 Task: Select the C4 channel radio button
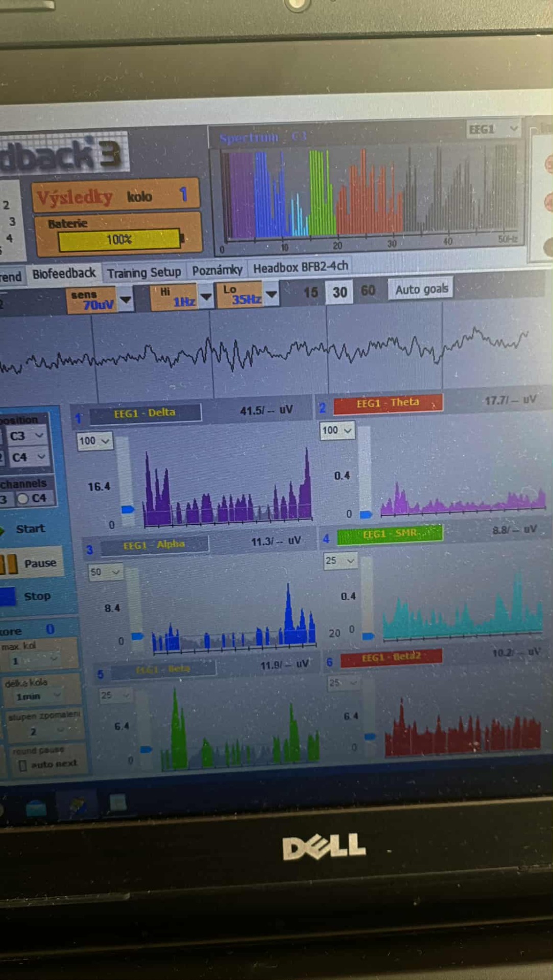click(23, 499)
